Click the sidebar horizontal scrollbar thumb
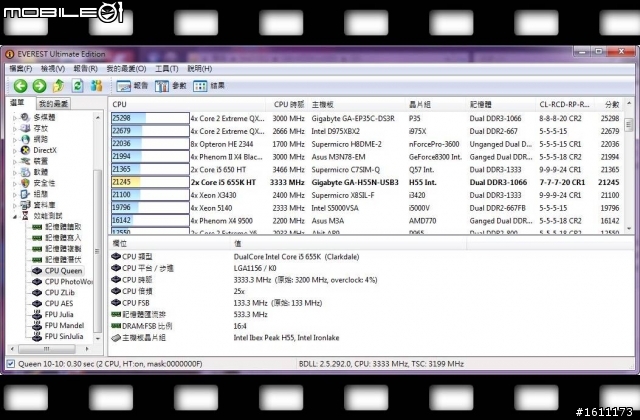The height and width of the screenshot is (420, 640). (x=47, y=349)
